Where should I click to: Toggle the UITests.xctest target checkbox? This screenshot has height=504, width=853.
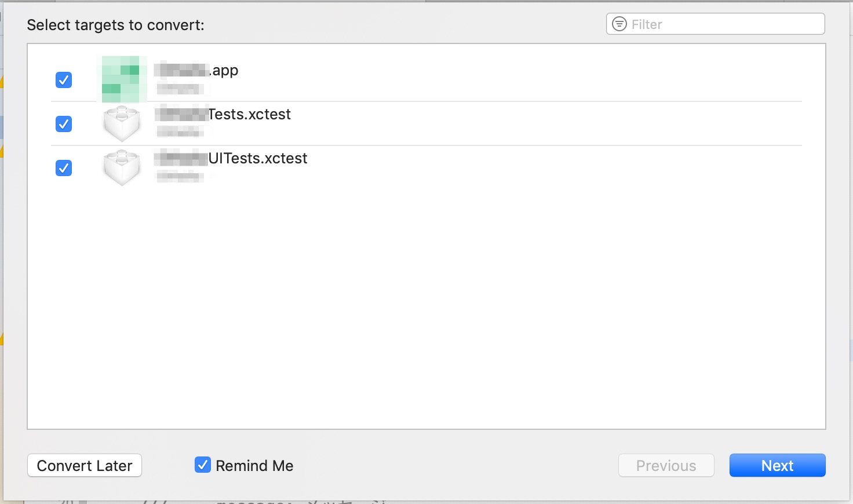point(64,168)
